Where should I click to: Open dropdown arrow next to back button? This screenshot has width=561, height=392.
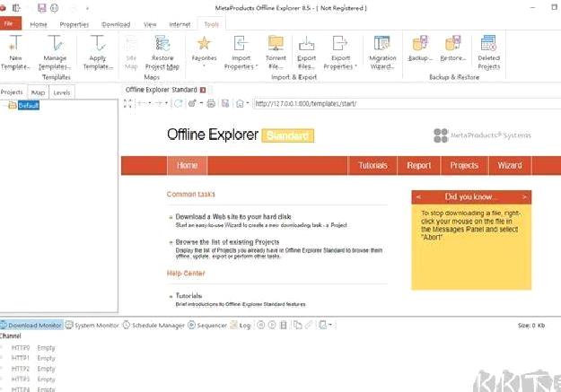coord(150,103)
